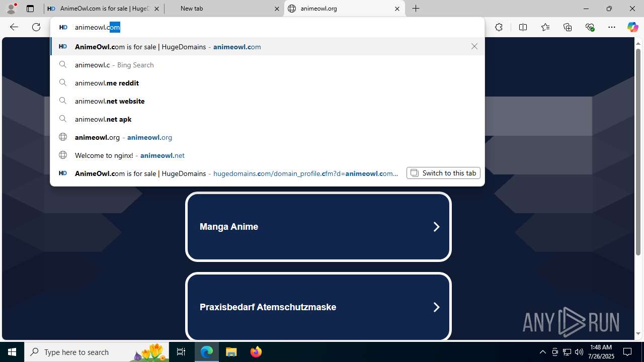
Task: Close the AnimeOwl.com HugeDomains tab
Action: [x=156, y=9]
